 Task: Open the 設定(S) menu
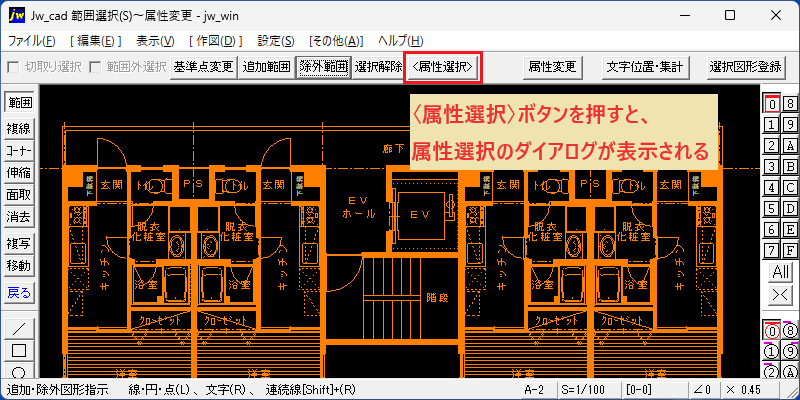276,41
